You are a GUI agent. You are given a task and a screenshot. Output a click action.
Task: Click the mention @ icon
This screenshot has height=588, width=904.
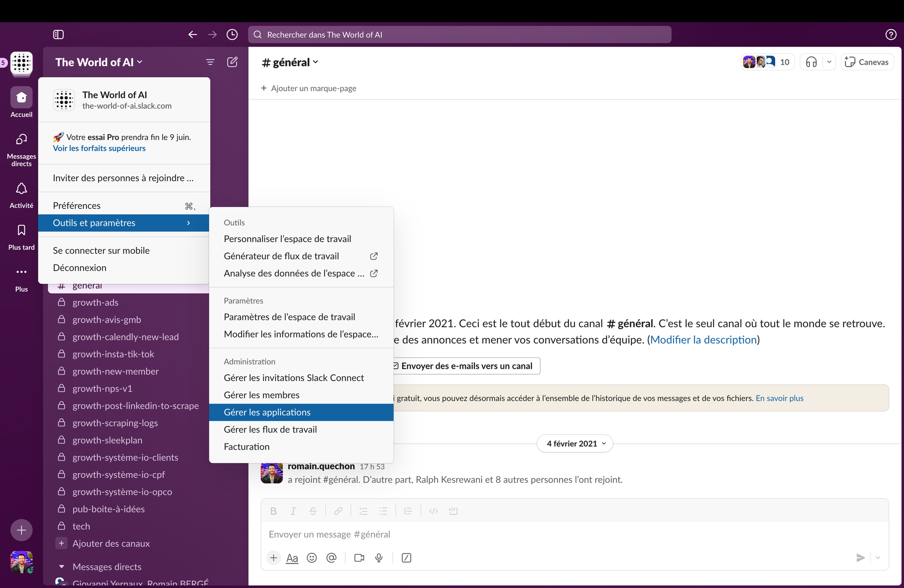[x=331, y=558]
